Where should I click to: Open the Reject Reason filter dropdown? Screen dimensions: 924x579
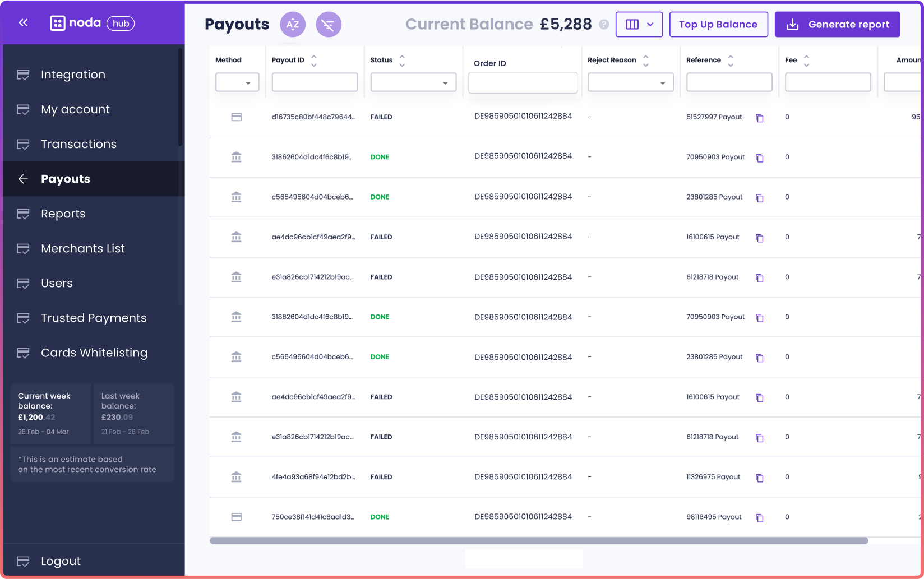click(631, 82)
